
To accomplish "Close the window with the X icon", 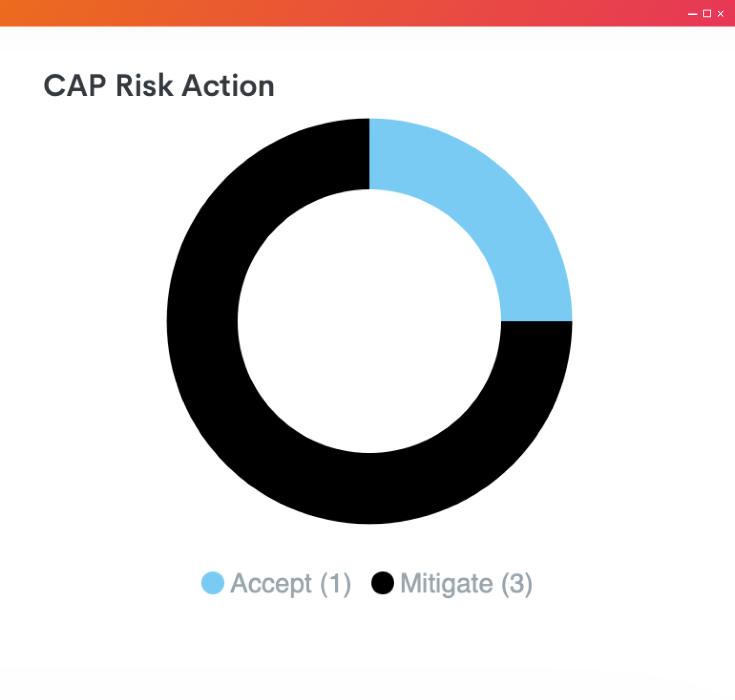I will tap(721, 13).
